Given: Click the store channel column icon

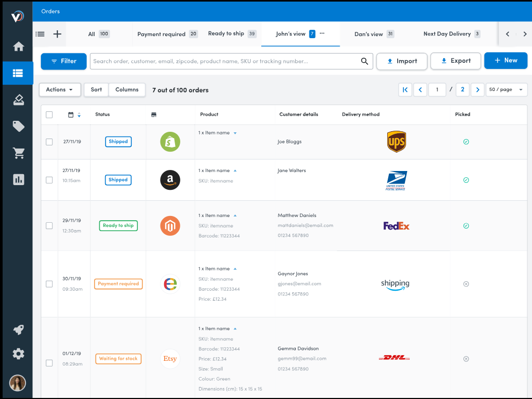Looking at the screenshot, I should click(x=154, y=115).
